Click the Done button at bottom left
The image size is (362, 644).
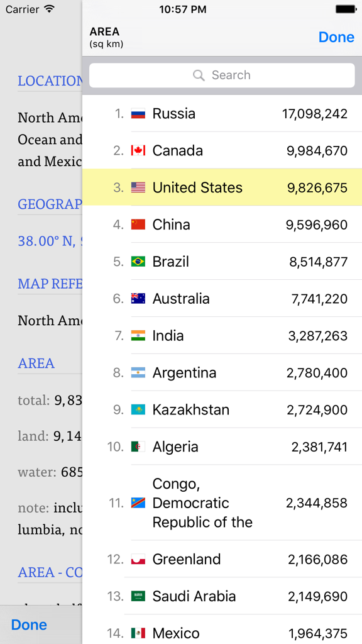tap(29, 625)
